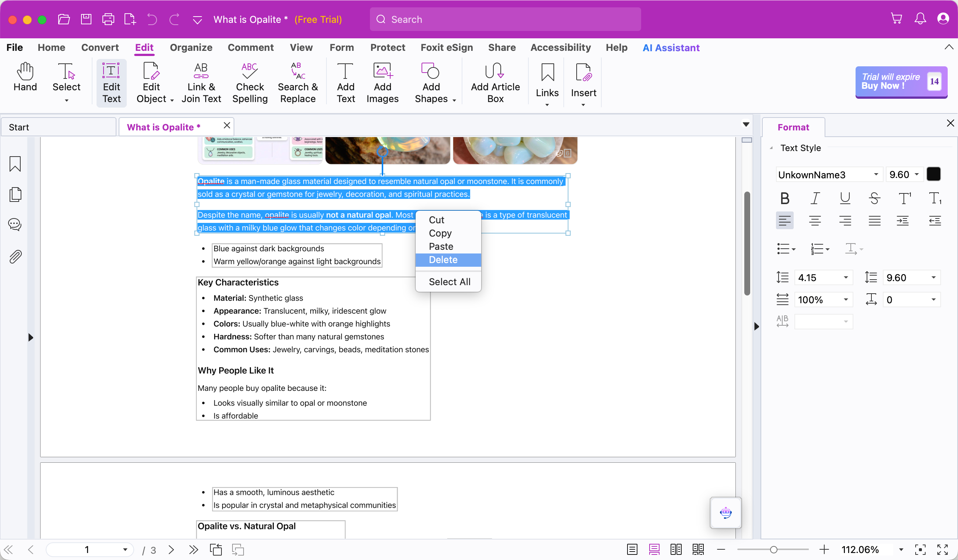Screen dimensions: 958x560
Task: Pick the Add Article Box tool
Action: [495, 83]
